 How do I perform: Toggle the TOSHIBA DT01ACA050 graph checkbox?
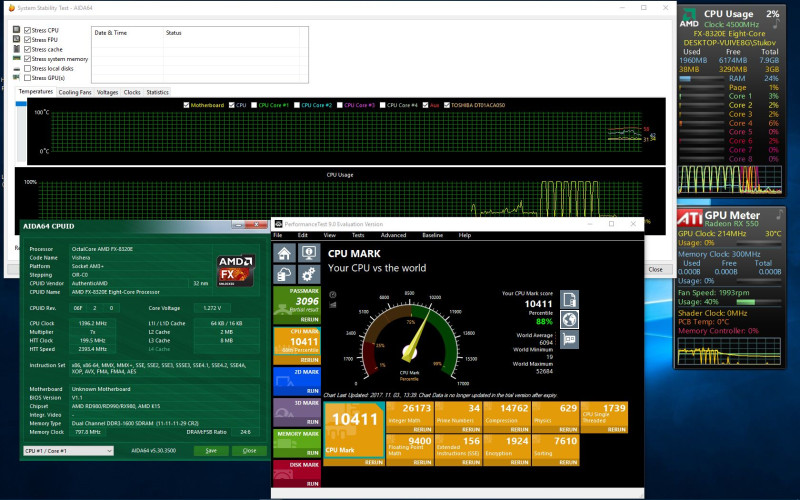pyautogui.click(x=447, y=105)
